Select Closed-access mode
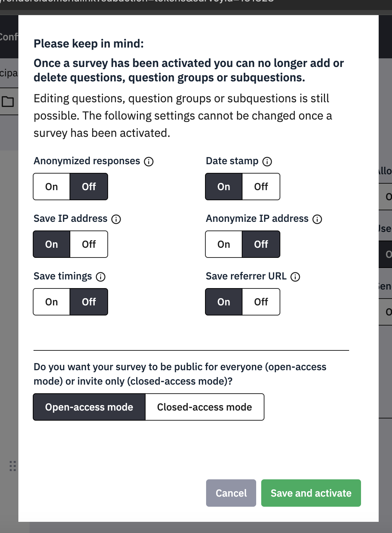 point(204,407)
